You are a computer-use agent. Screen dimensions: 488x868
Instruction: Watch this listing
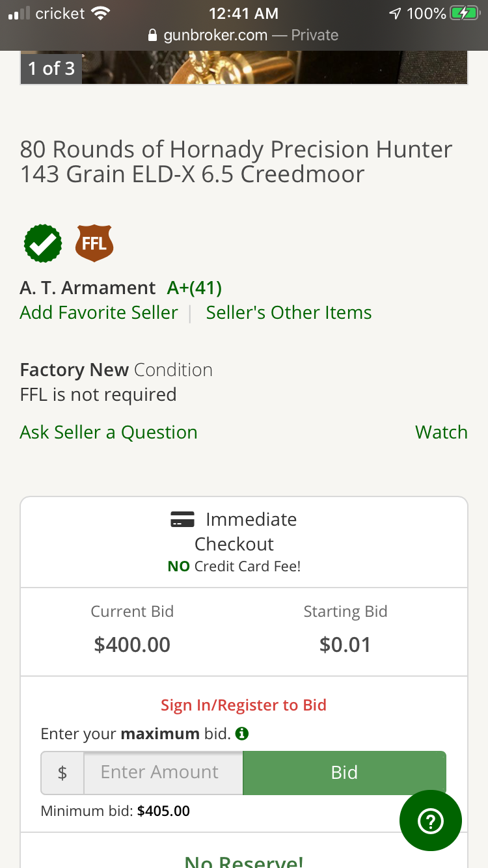pos(441,432)
